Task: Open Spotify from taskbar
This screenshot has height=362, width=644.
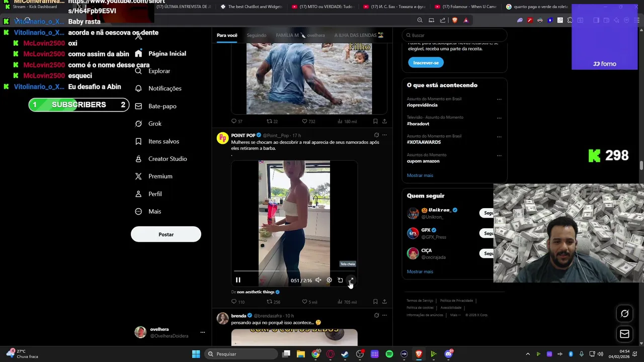Action: click(x=389, y=354)
